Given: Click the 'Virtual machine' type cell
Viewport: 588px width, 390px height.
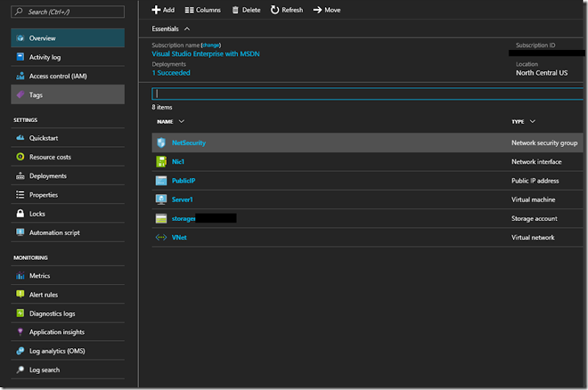Looking at the screenshot, I should (533, 199).
